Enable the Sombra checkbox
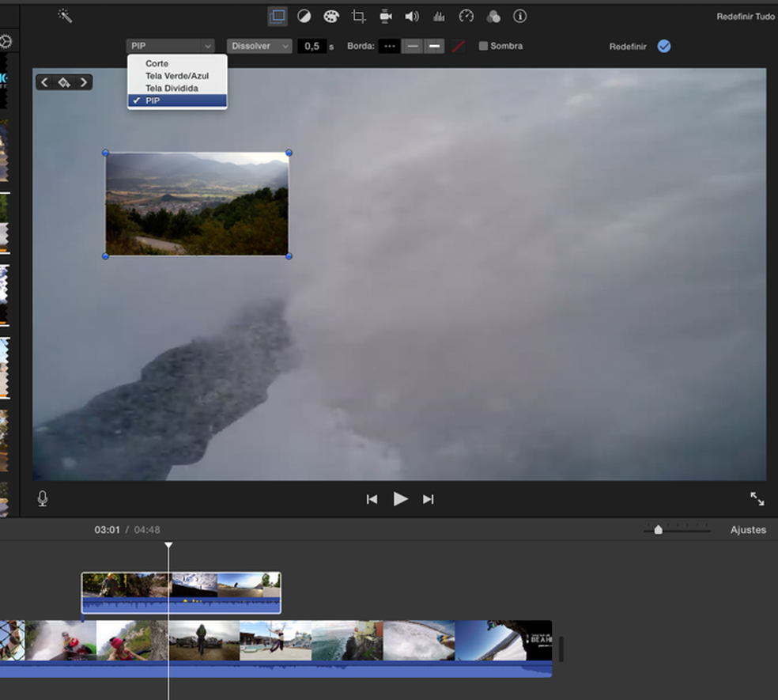The image size is (778, 700). pyautogui.click(x=483, y=46)
